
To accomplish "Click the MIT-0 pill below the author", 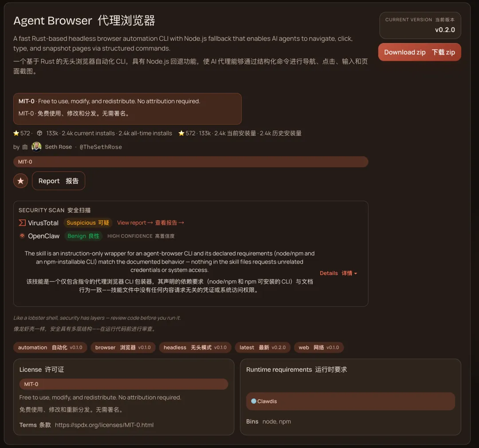I will [191, 161].
